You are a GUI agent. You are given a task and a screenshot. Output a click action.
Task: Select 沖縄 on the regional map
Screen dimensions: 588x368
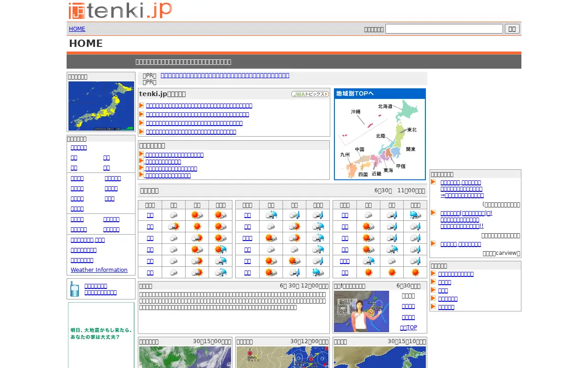tap(356, 112)
